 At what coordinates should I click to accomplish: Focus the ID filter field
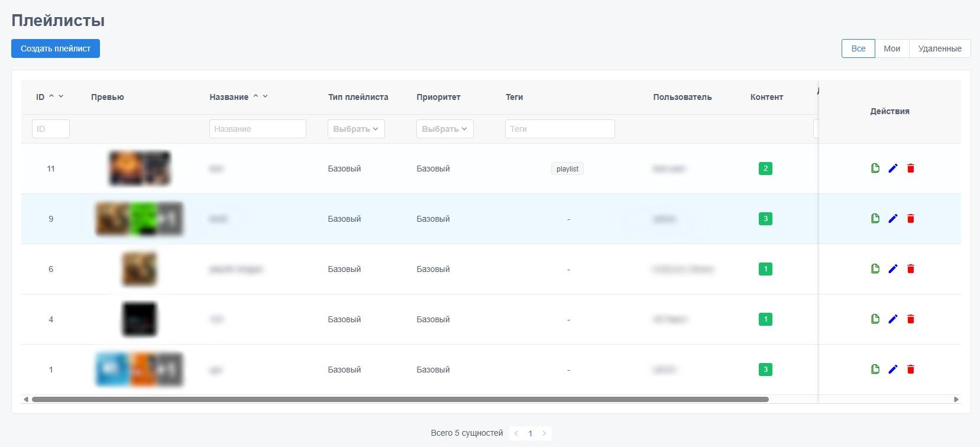point(51,129)
